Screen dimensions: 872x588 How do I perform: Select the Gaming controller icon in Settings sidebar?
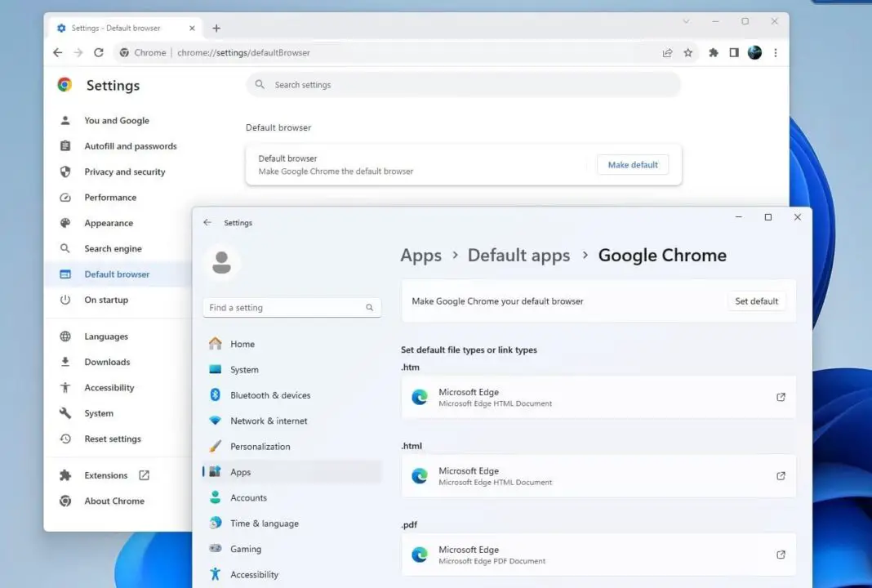pos(216,549)
